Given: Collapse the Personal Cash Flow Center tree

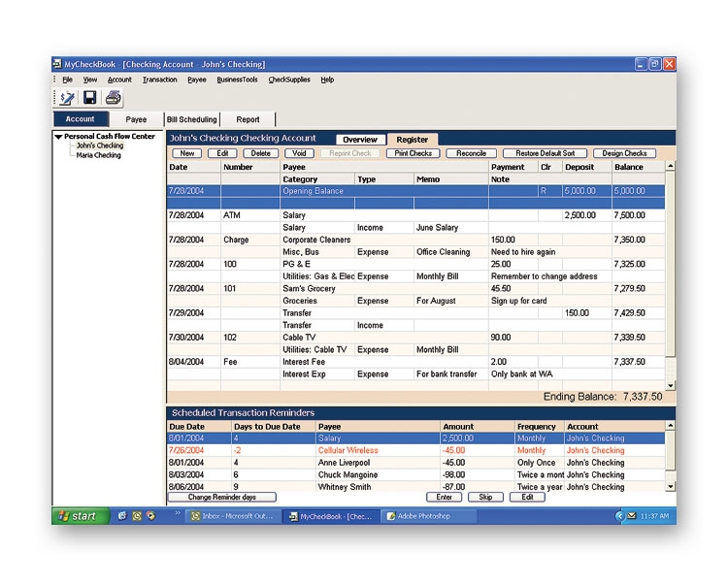Looking at the screenshot, I should 58,137.
